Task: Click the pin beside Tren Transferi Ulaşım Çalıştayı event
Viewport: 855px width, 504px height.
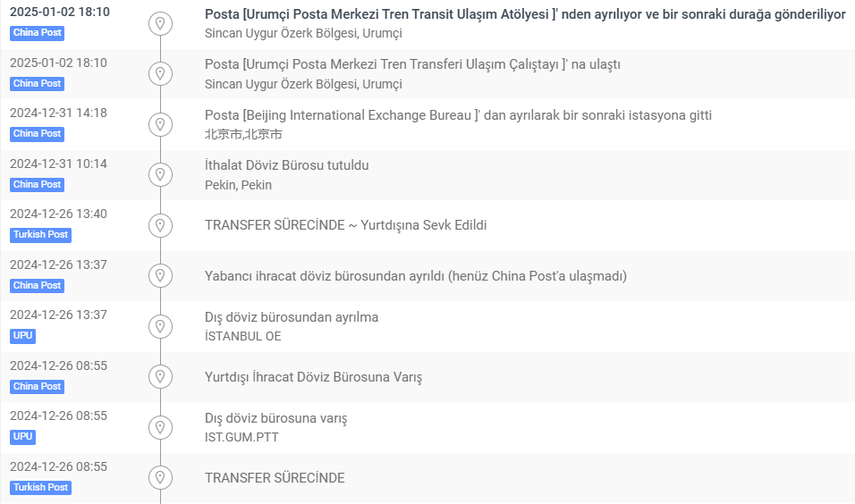Action: pyautogui.click(x=160, y=73)
